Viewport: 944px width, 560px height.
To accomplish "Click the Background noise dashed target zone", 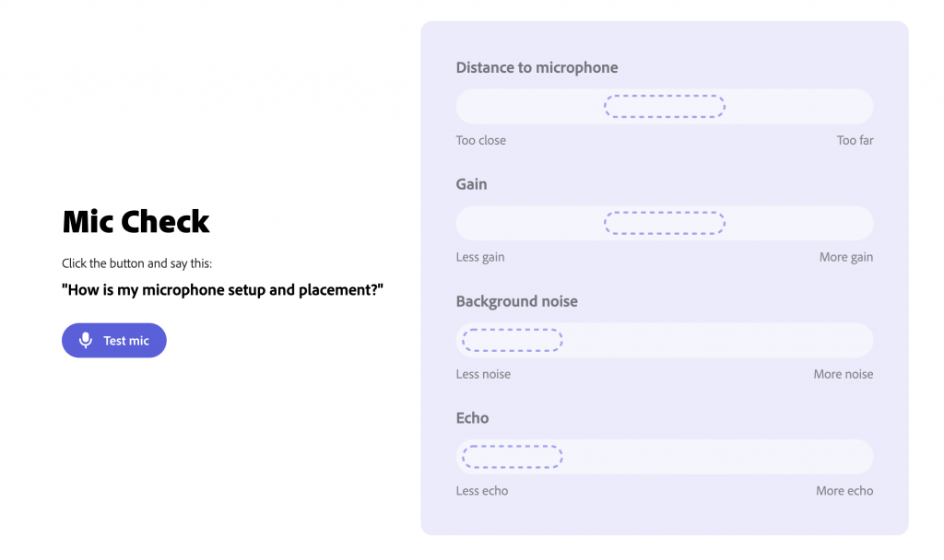I will pos(512,340).
